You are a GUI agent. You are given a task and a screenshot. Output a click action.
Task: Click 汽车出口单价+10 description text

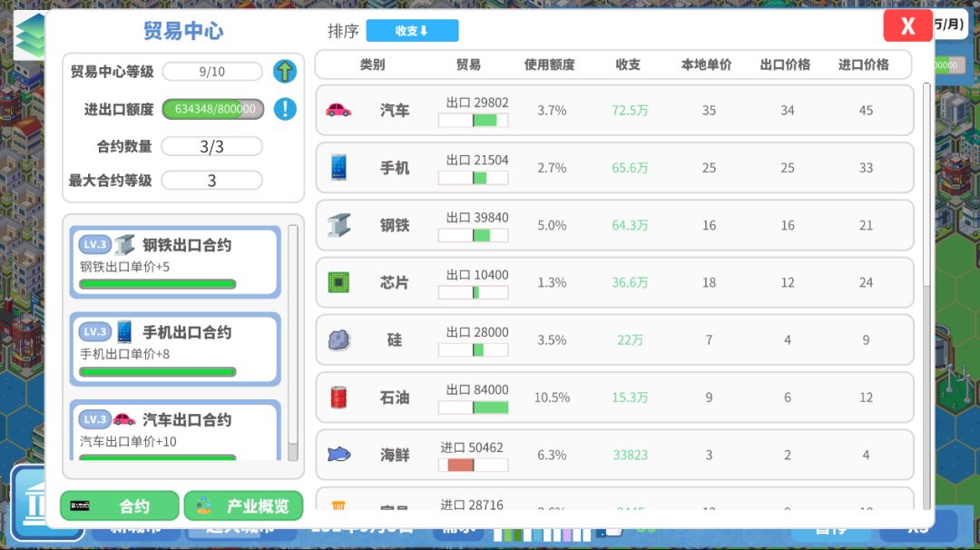pyautogui.click(x=128, y=442)
